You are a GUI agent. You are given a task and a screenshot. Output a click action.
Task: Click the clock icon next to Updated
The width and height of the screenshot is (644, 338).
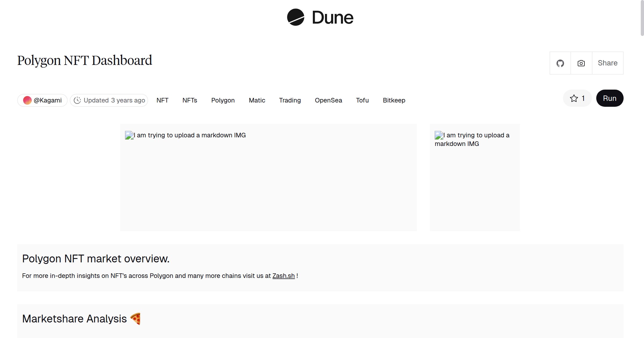(x=77, y=100)
